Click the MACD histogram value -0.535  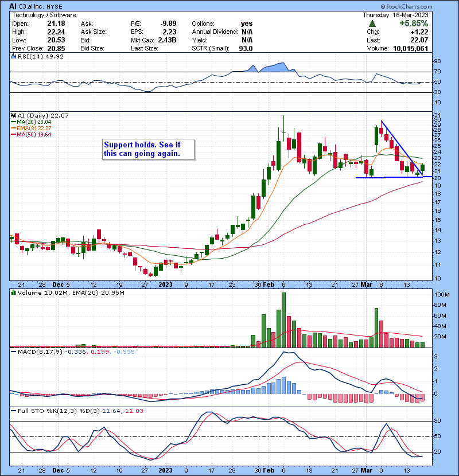point(124,352)
